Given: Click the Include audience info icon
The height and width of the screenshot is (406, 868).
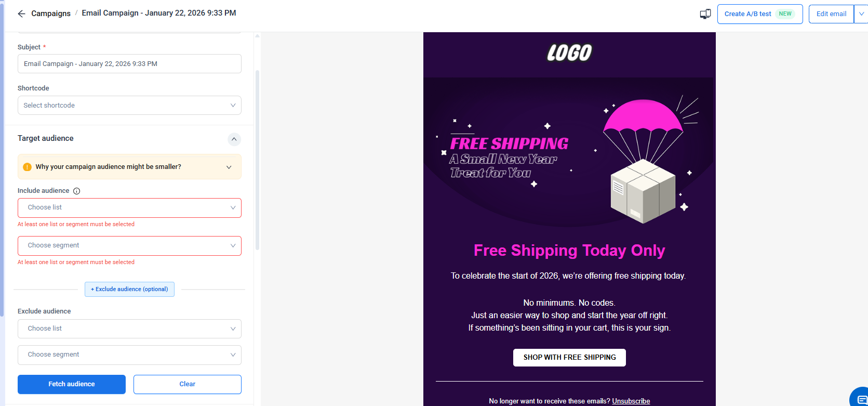Looking at the screenshot, I should pyautogui.click(x=77, y=191).
